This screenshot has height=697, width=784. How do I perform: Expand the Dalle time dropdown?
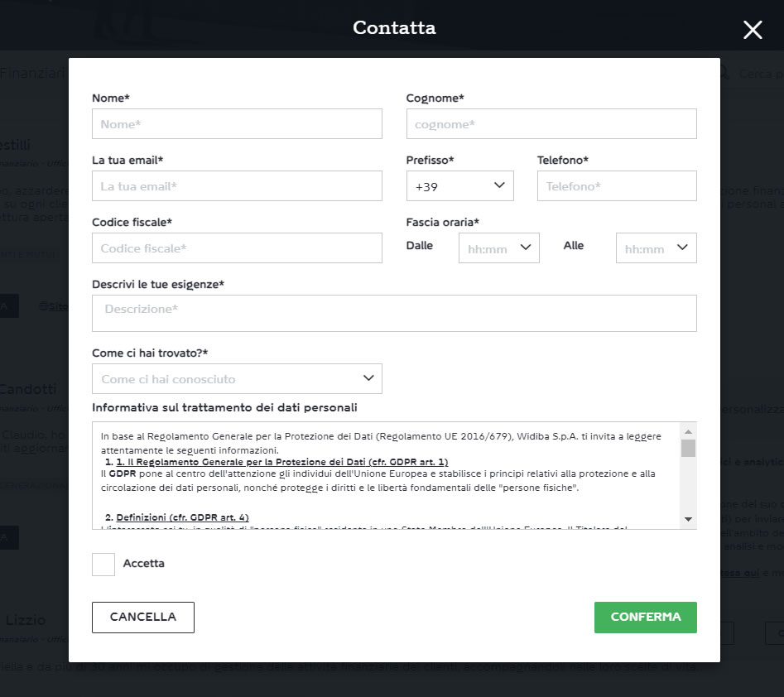pos(498,248)
